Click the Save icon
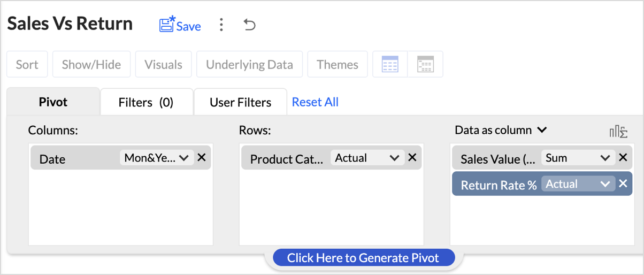The height and width of the screenshot is (275, 644). pos(167,25)
